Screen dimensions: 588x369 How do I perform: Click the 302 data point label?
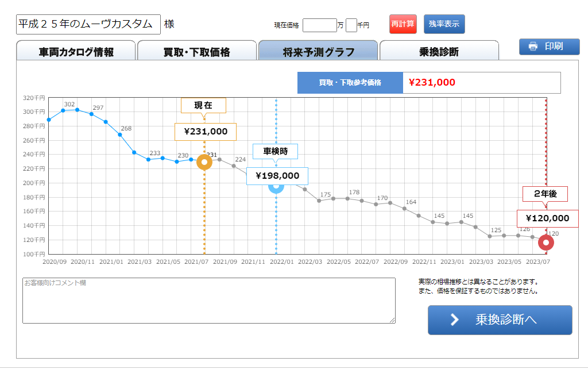click(69, 104)
